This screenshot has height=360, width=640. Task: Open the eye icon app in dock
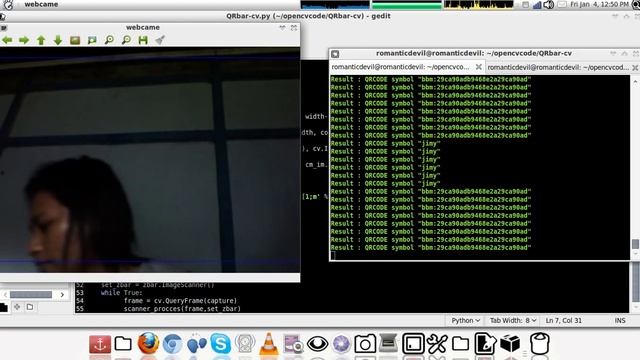(x=317, y=344)
